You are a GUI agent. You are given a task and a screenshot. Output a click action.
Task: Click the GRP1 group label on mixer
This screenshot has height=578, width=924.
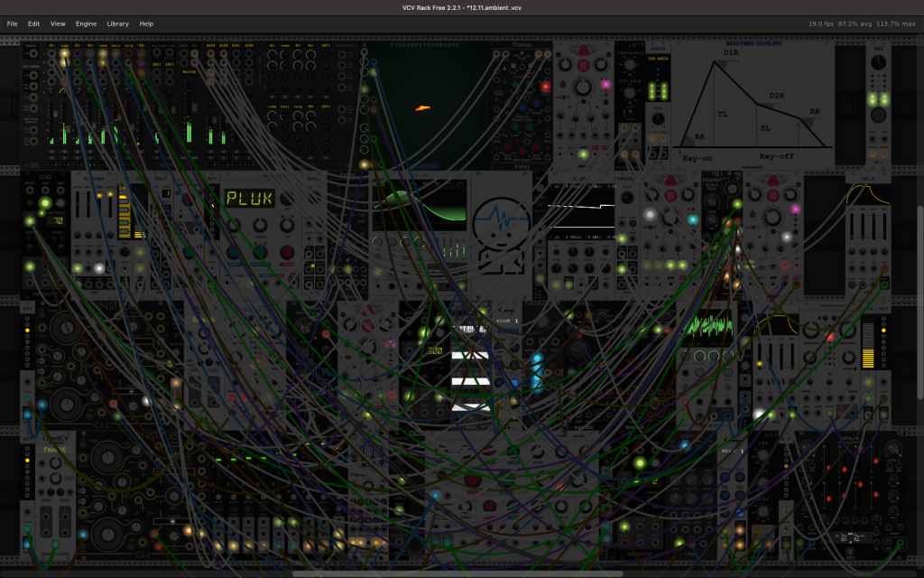point(157,64)
